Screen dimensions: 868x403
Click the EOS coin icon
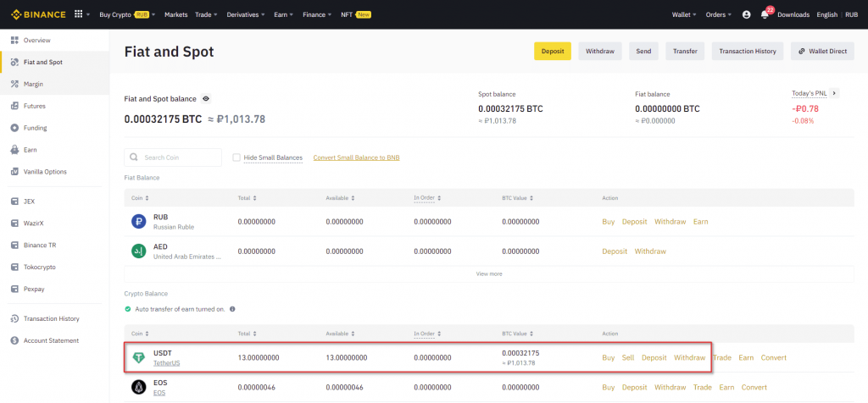tap(138, 388)
